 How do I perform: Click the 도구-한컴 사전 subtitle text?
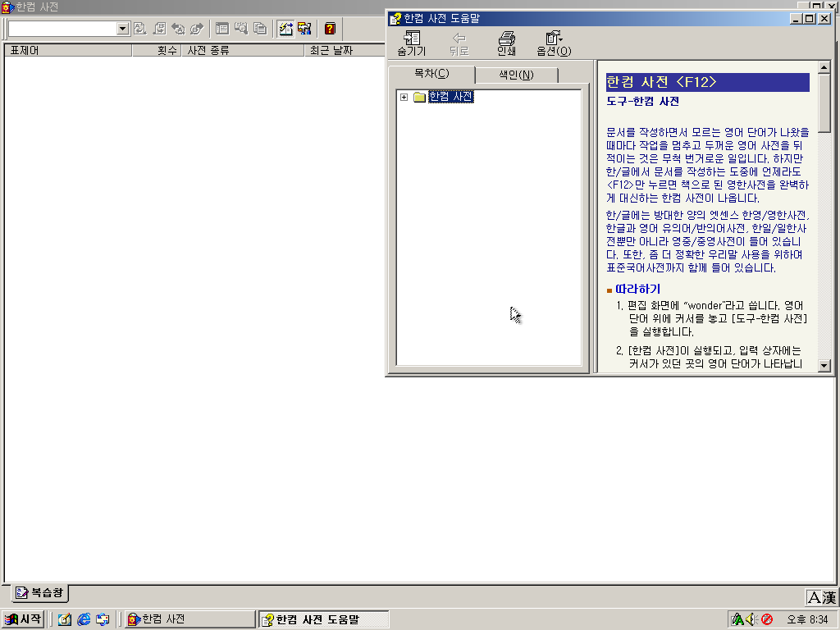[643, 101]
